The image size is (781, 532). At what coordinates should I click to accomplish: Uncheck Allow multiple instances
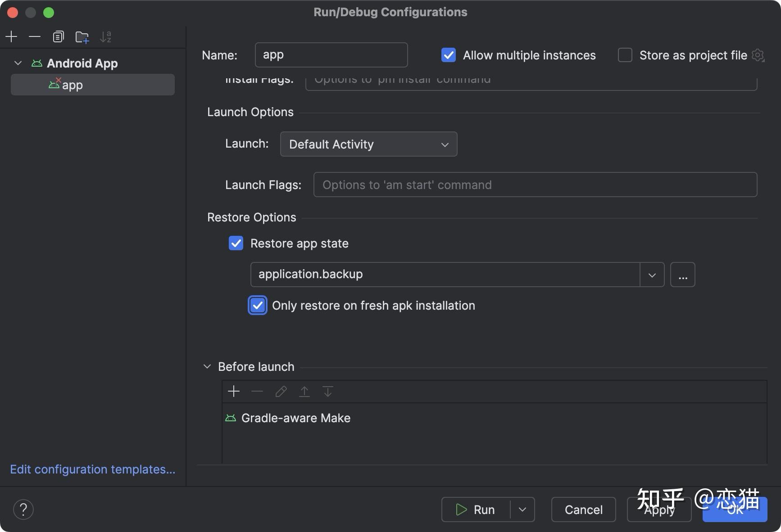coord(448,55)
